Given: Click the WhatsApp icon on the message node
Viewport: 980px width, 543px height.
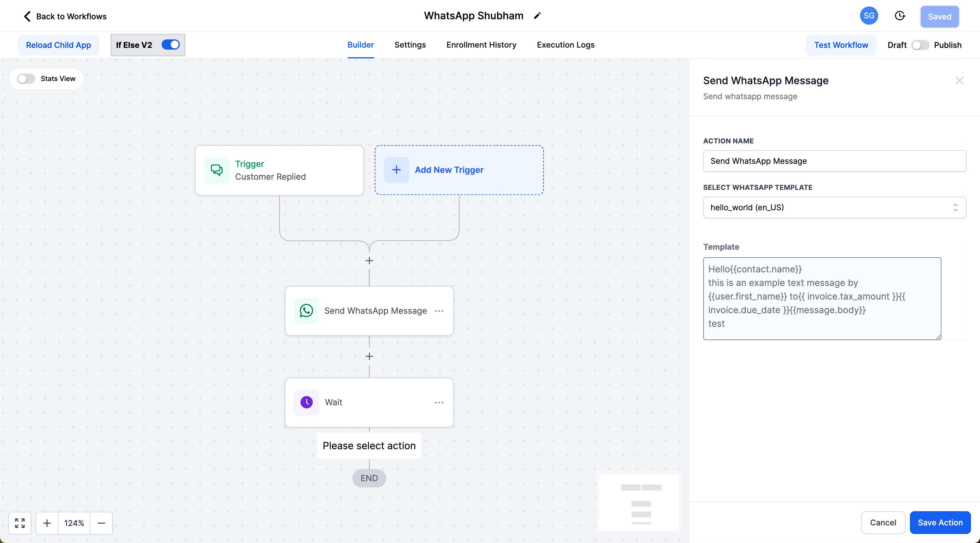Looking at the screenshot, I should pyautogui.click(x=306, y=311).
